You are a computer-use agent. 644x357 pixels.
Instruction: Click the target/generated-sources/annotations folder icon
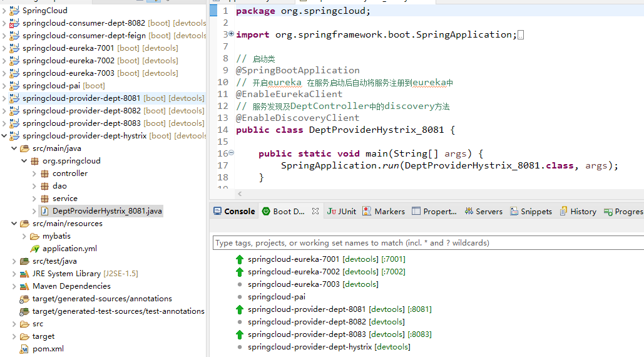[24, 299]
